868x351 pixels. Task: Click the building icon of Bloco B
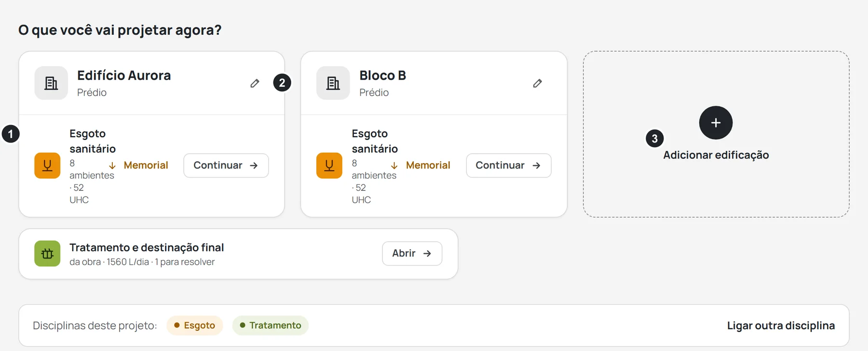coord(333,83)
